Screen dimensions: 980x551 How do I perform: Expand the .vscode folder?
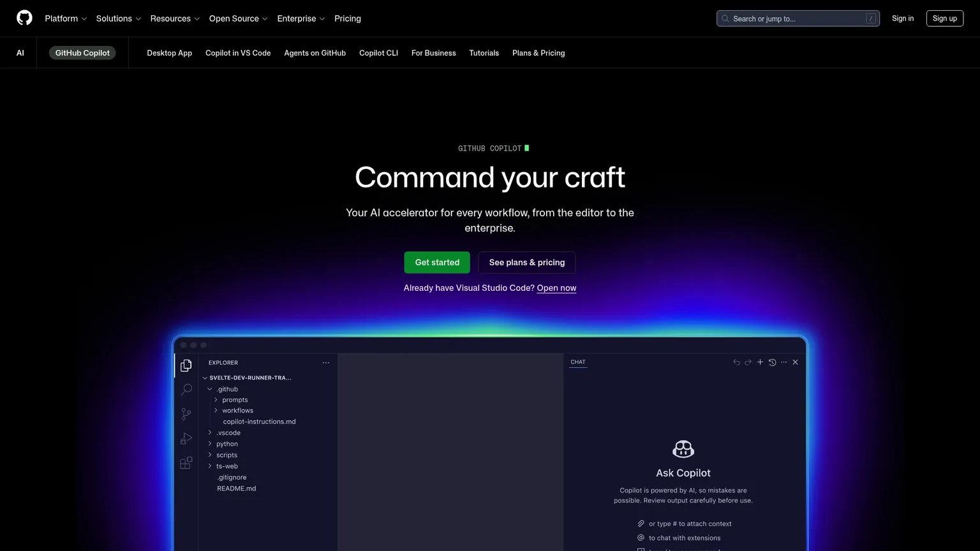point(209,432)
